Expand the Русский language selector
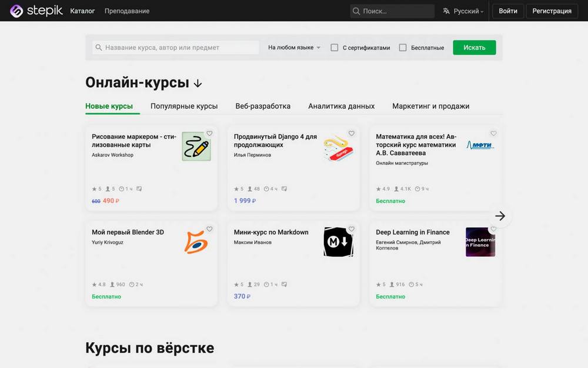Image resolution: width=588 pixels, height=368 pixels. tap(463, 11)
